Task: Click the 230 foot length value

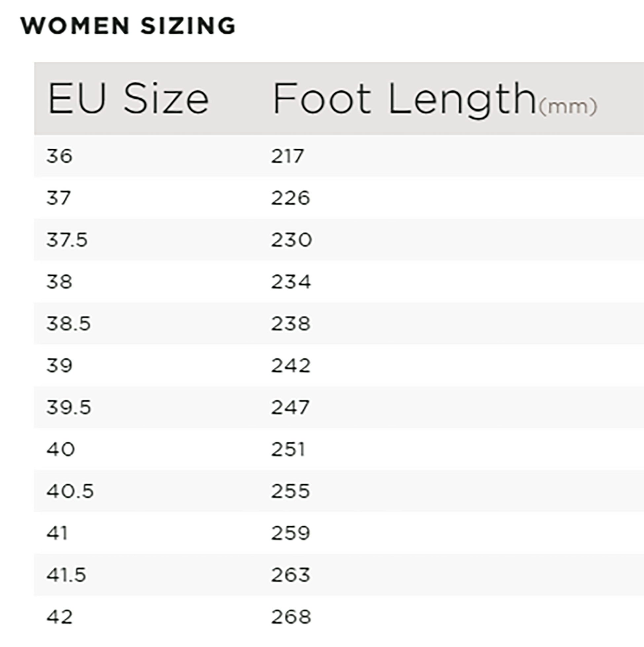Action: coord(291,240)
